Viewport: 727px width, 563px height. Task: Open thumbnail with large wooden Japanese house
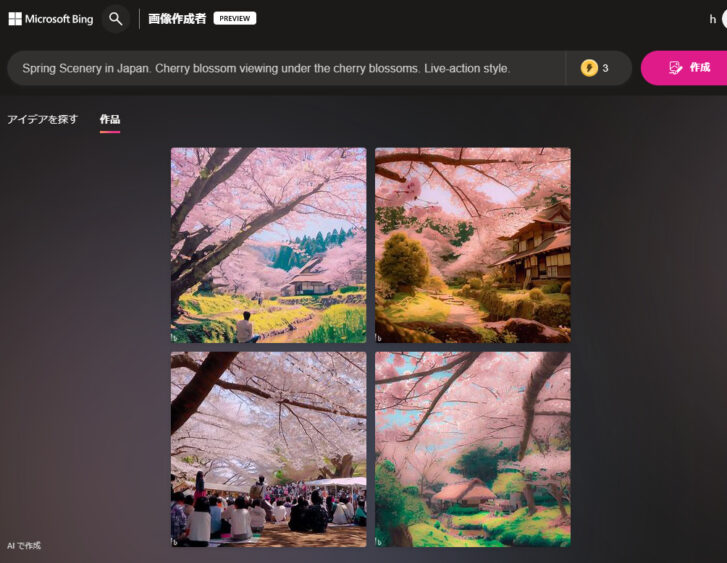tap(473, 245)
